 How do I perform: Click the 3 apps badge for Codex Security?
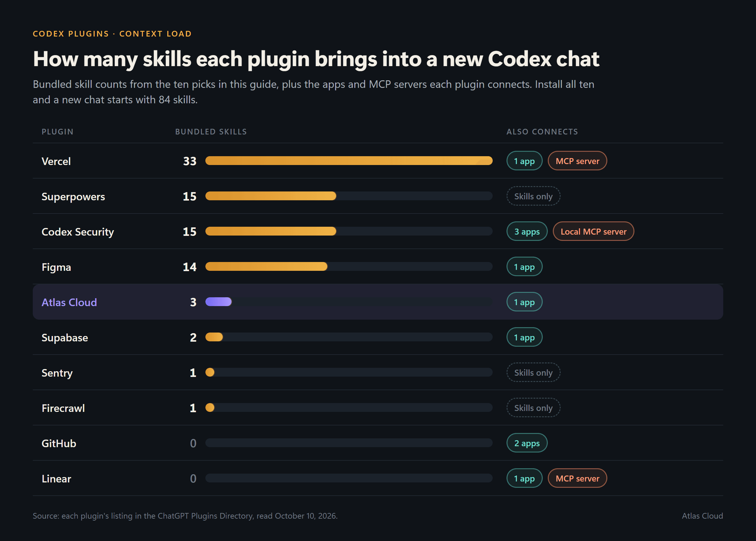[527, 231]
